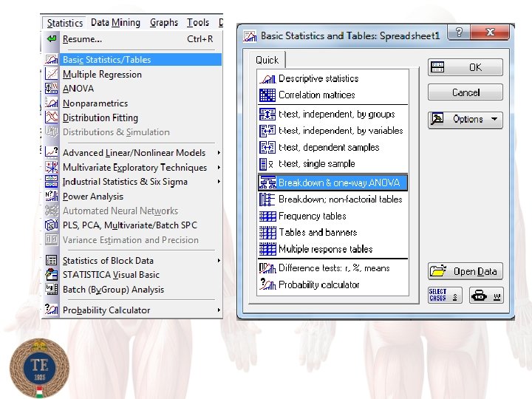Viewport: 532px width, 399px height.
Task: Click the Open Data button
Action: tap(465, 271)
